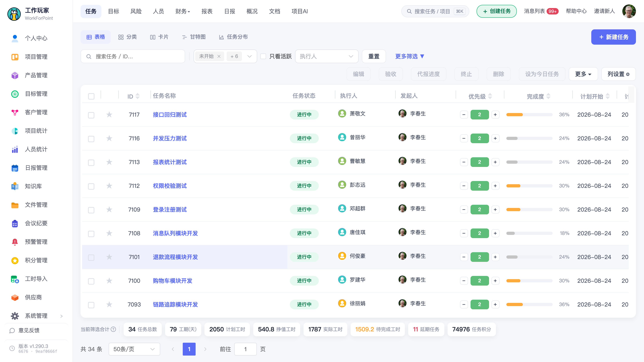Switch to 甘特图 view tab
Screen dimensions: 644x362
pos(194,37)
